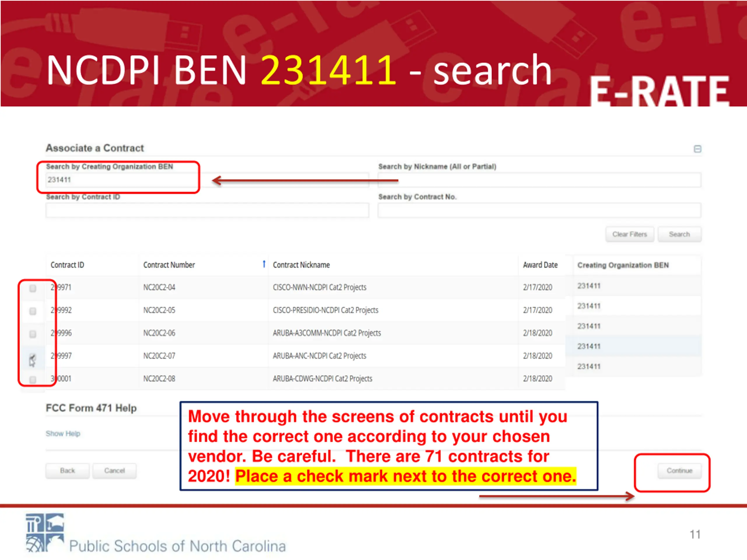
Task: Click the Search by Contract No. field
Action: point(539,210)
